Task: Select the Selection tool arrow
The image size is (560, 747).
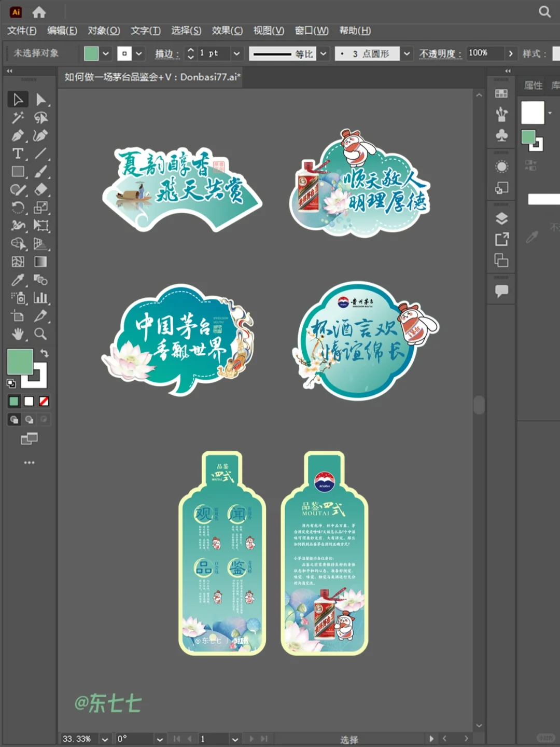Action: point(18,99)
